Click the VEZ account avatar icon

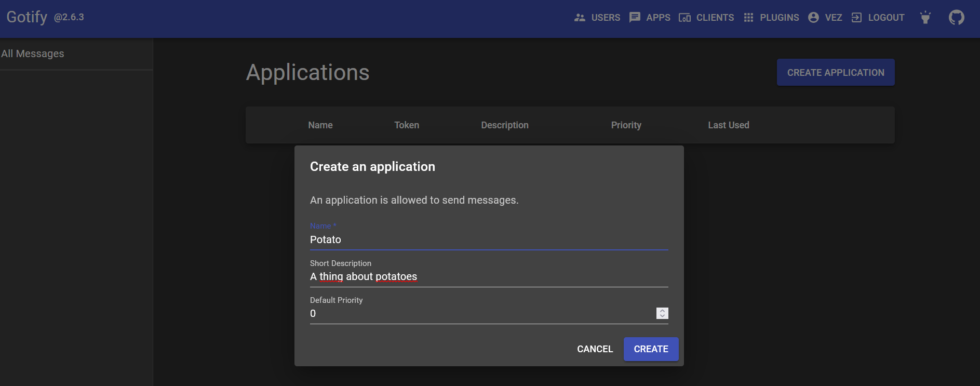(x=813, y=18)
